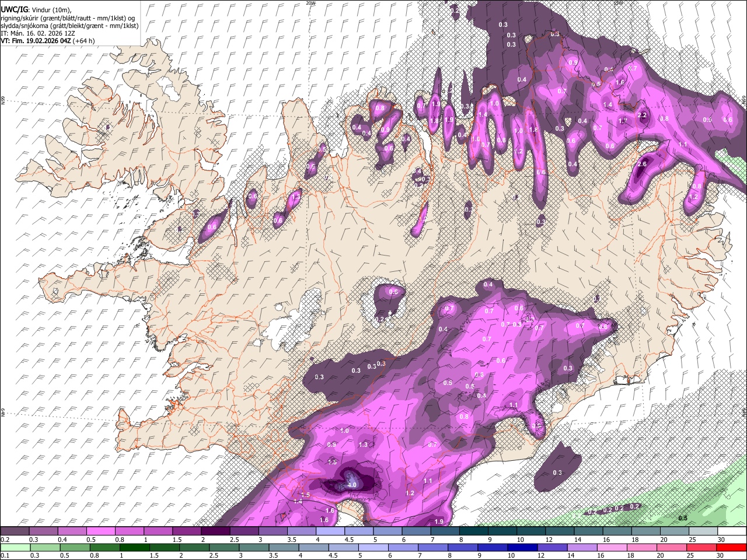The height and width of the screenshot is (560, 747).
Task: Click the pale green swatch between 0.1 and 0.3
Action: pos(15,547)
